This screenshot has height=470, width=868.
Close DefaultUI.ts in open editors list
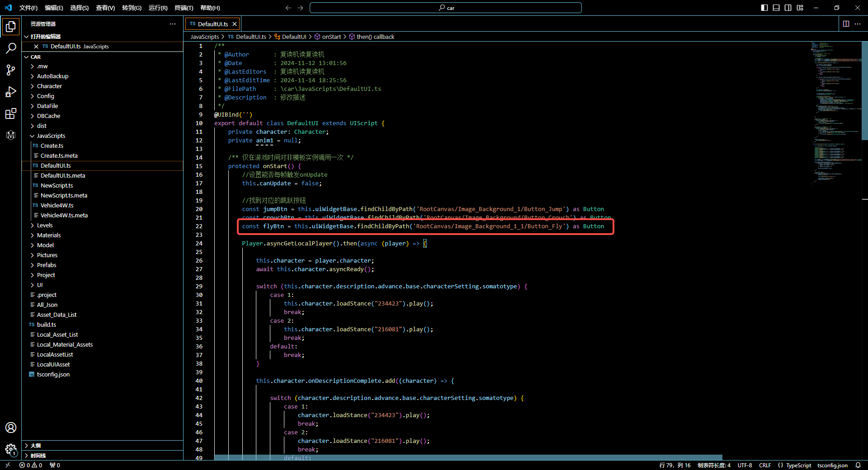click(x=36, y=47)
